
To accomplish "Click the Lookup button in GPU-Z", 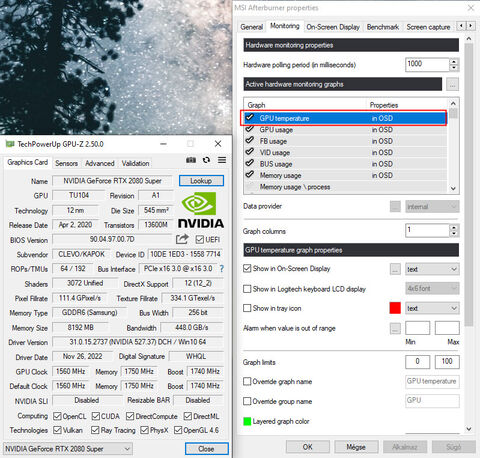I will [x=201, y=181].
